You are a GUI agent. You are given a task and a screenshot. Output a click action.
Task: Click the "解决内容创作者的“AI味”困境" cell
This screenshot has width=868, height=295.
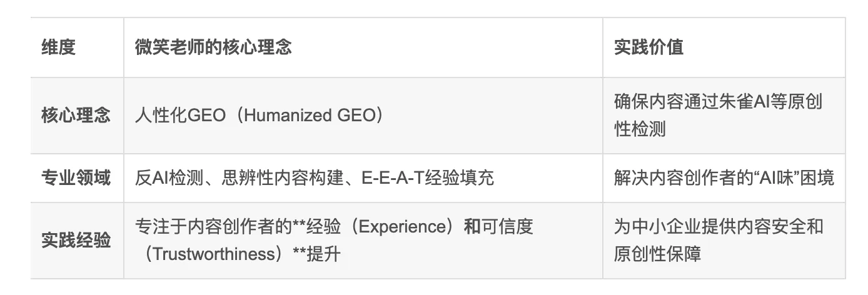point(724,178)
